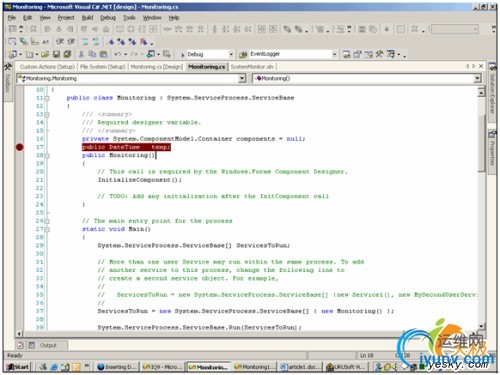Open the Tools menu
This screenshot has width=500, height=375.
coord(129,18)
